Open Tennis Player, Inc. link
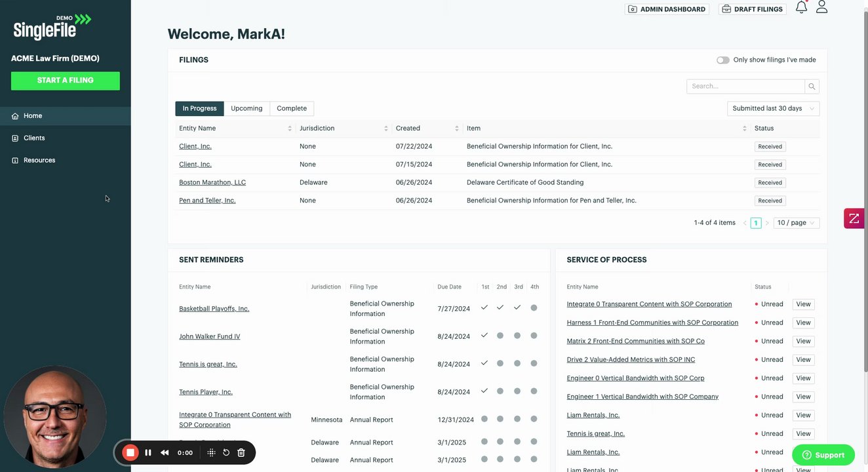 point(206,392)
